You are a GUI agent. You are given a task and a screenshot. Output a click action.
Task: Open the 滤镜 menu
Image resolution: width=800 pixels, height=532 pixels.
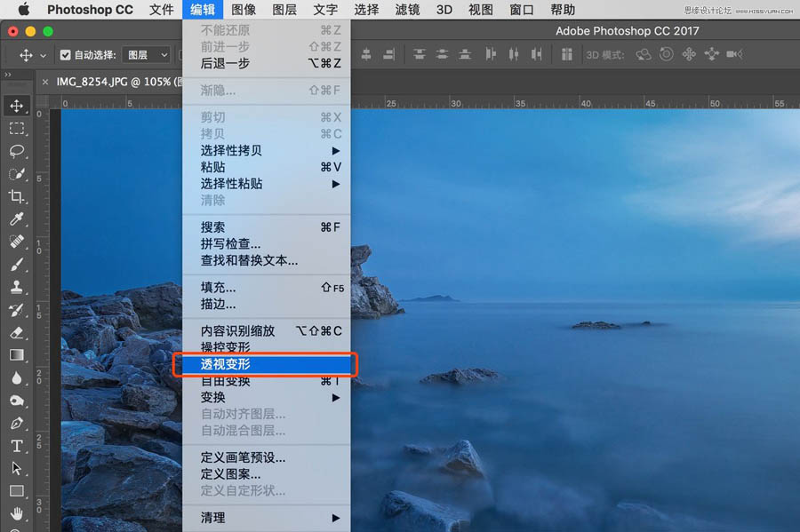click(407, 10)
